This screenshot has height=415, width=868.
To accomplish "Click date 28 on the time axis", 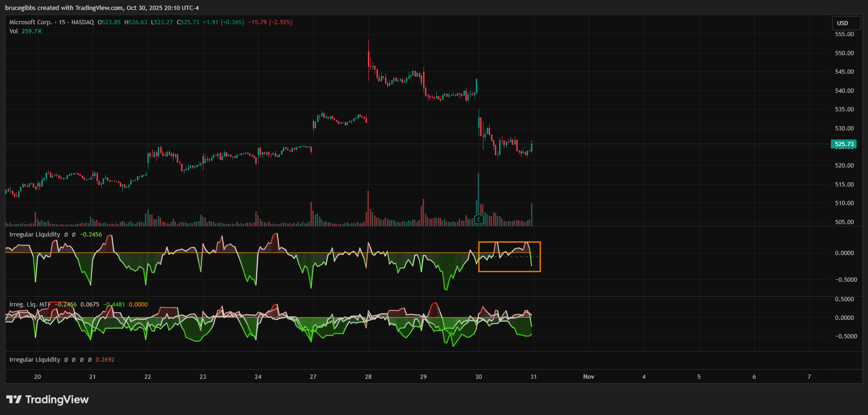I will point(368,377).
